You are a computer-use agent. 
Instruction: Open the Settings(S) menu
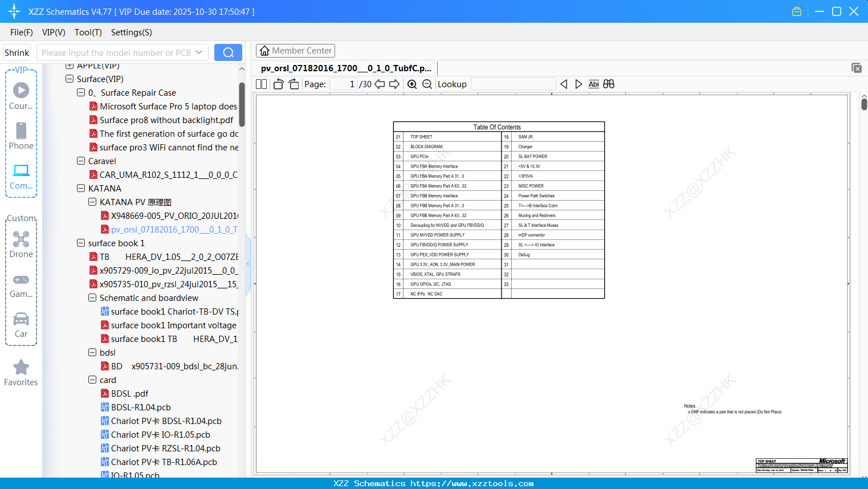[132, 32]
